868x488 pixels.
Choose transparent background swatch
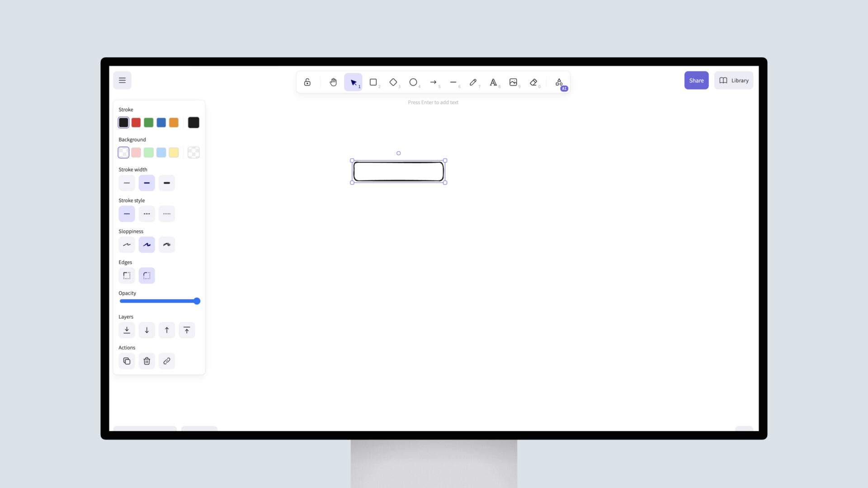pos(123,153)
